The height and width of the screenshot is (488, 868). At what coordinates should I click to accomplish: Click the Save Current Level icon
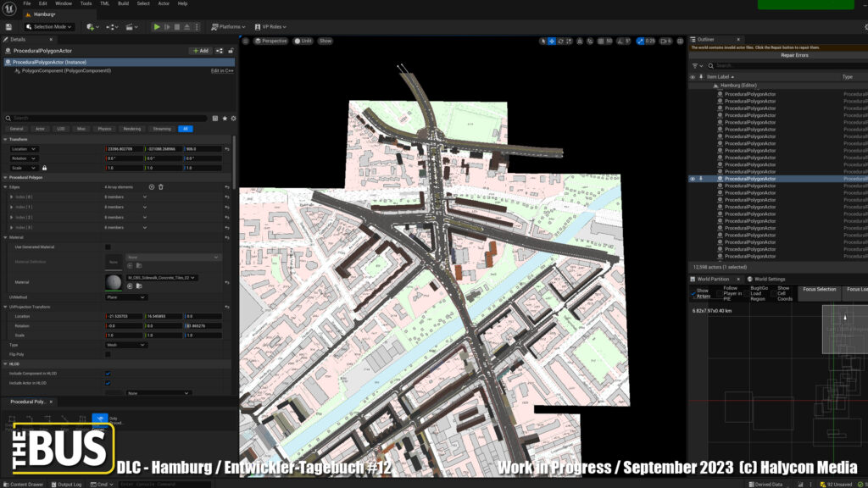click(8, 27)
